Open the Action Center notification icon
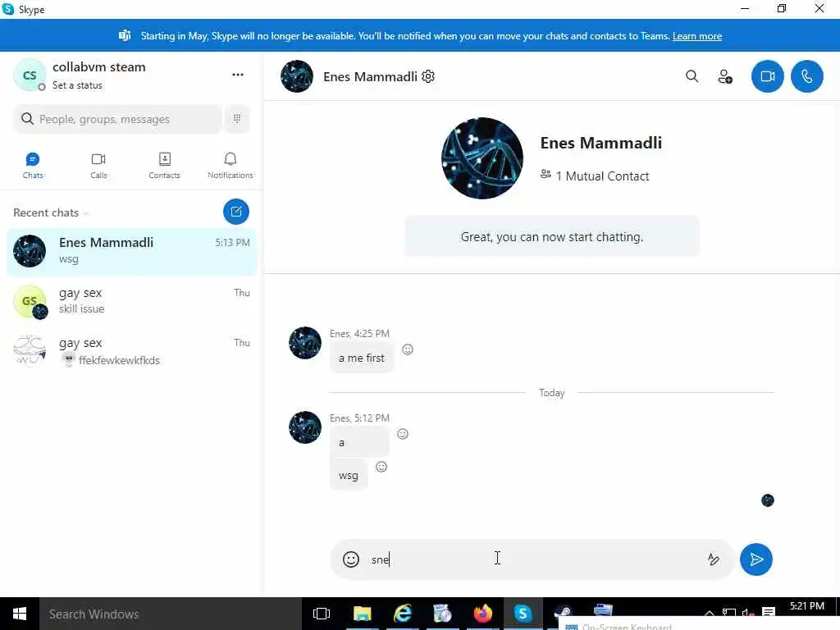The image size is (840, 630). click(769, 612)
